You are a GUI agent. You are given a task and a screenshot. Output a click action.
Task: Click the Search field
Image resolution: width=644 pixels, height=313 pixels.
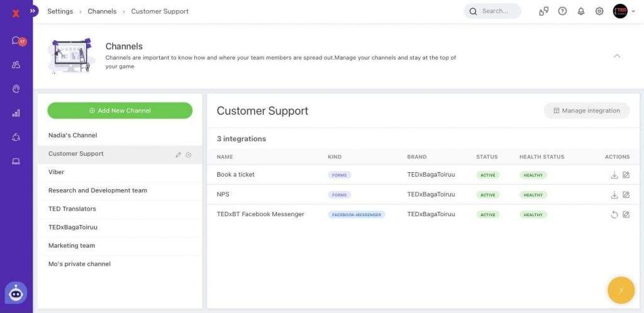pos(492,11)
